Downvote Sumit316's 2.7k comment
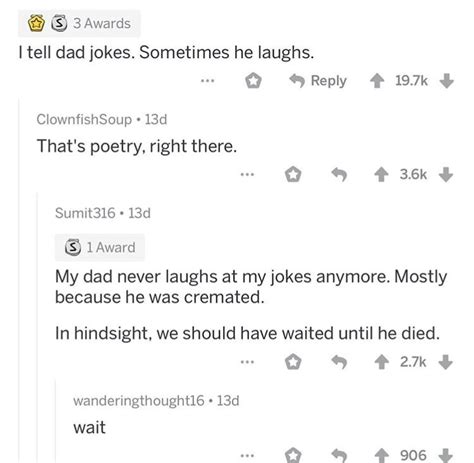This screenshot has width=474, height=463. 446,362
